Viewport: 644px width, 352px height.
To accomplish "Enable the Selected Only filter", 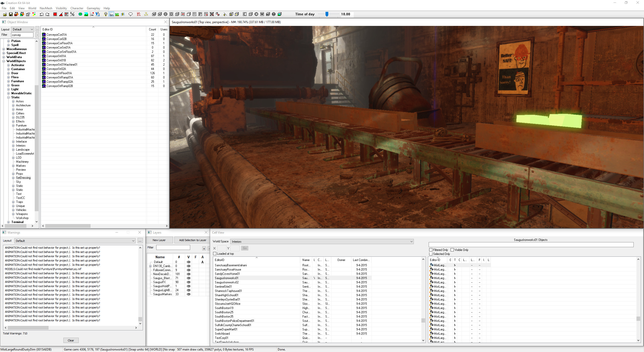I will click(431, 254).
